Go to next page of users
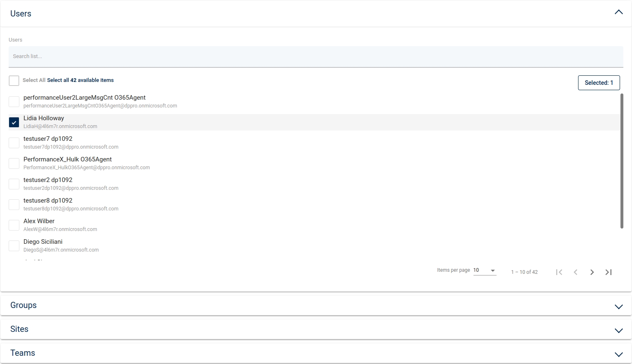 point(592,272)
